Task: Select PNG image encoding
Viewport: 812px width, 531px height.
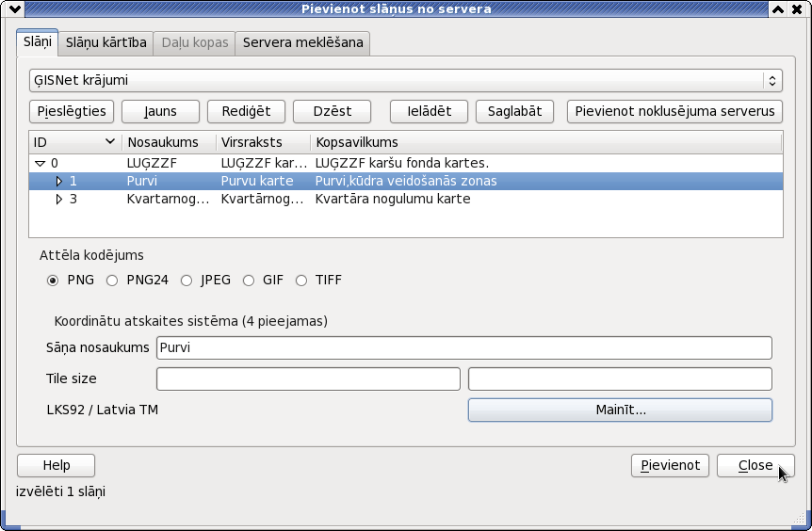Action: point(53,281)
